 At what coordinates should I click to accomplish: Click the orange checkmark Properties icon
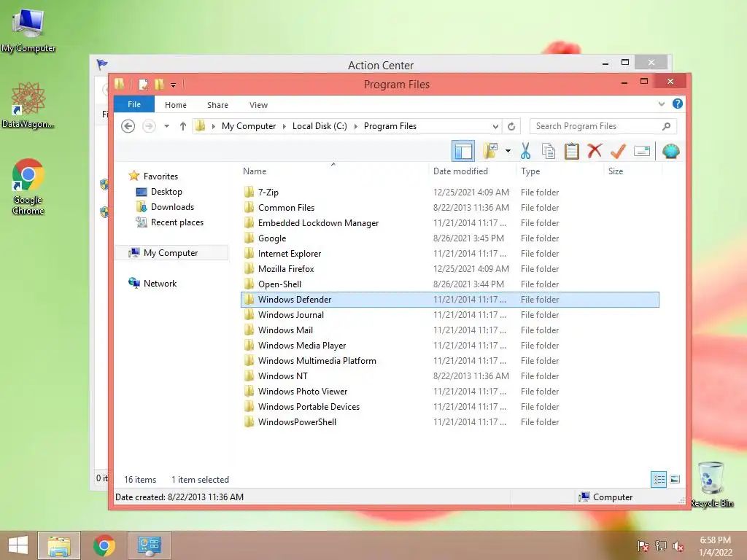pos(618,152)
